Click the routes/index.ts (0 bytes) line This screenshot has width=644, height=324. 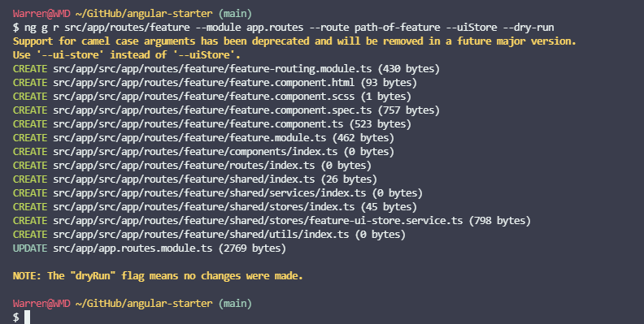(x=192, y=166)
